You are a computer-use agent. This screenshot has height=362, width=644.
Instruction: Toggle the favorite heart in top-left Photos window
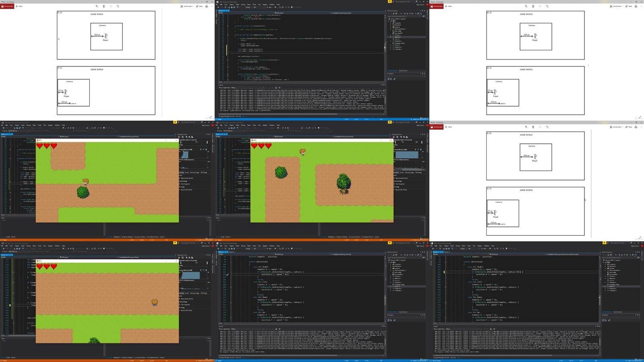point(111,6)
